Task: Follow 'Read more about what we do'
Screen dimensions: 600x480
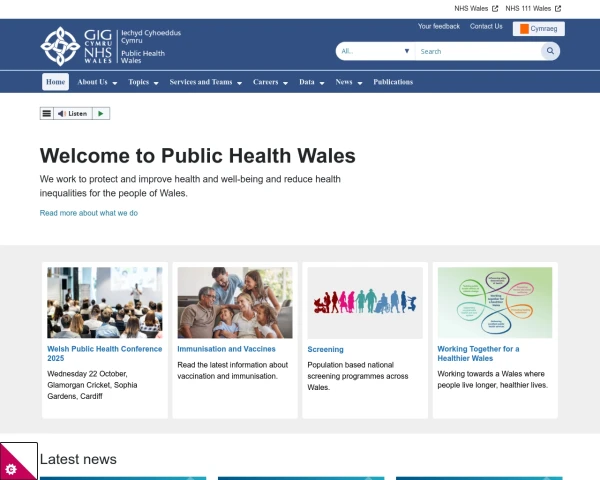Action: click(89, 213)
